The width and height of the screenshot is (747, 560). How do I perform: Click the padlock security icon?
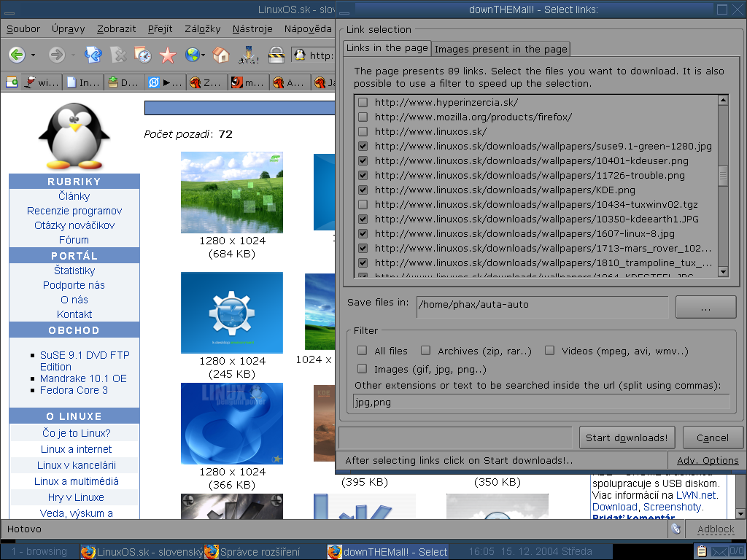[276, 55]
